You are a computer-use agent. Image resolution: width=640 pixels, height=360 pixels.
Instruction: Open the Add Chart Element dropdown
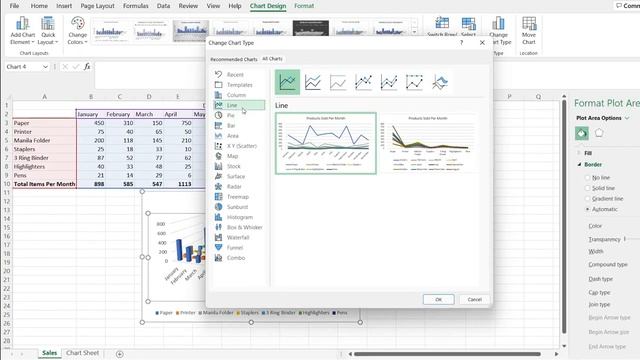22,31
